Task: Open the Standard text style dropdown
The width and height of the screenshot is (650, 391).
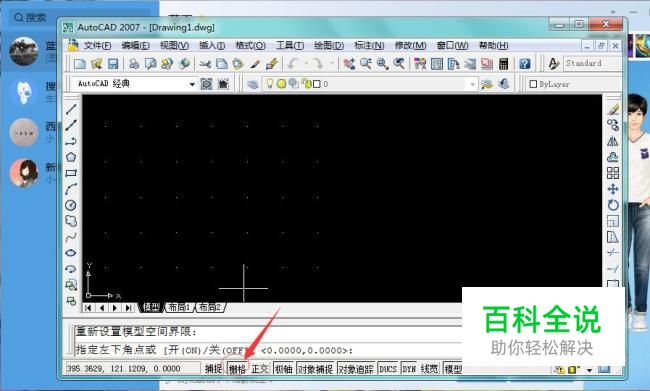Action: [592, 63]
